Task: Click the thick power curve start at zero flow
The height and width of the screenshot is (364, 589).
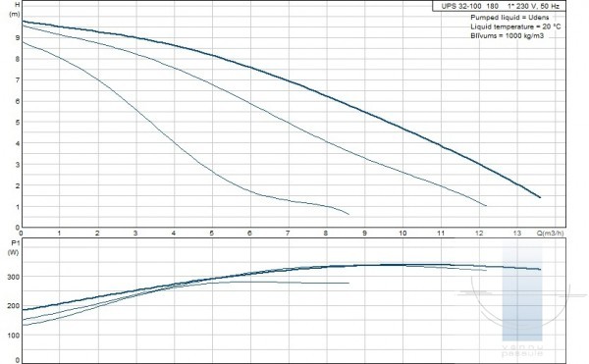Action: pyautogui.click(x=24, y=310)
